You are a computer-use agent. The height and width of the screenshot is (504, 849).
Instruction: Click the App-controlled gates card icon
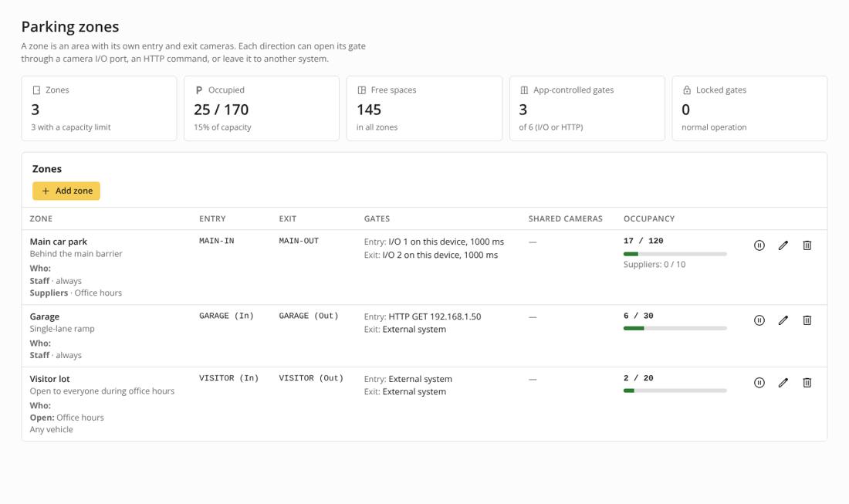click(524, 90)
